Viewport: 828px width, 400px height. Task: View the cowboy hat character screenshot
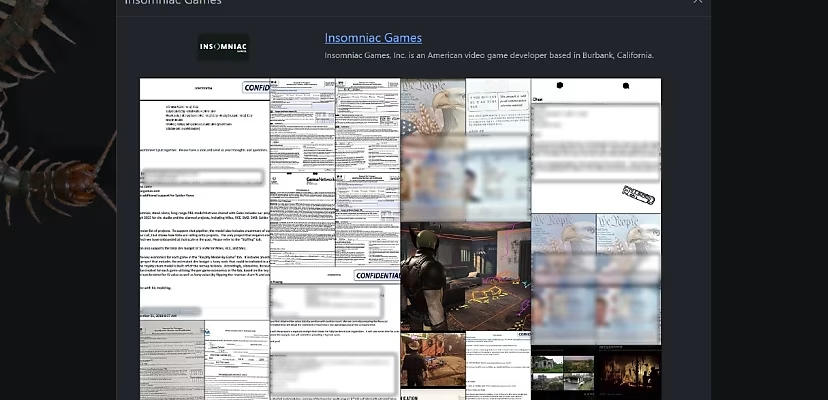coord(433,359)
